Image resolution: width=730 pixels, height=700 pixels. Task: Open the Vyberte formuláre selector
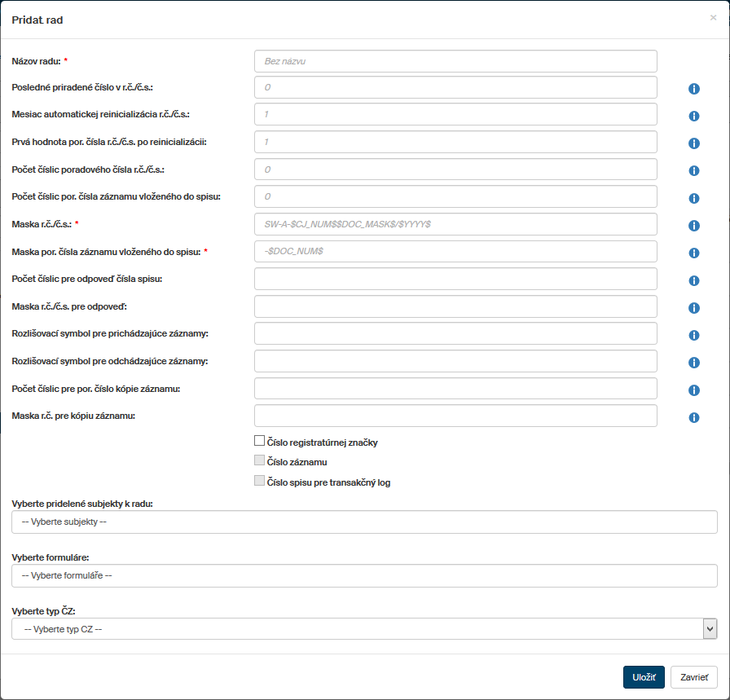click(364, 575)
